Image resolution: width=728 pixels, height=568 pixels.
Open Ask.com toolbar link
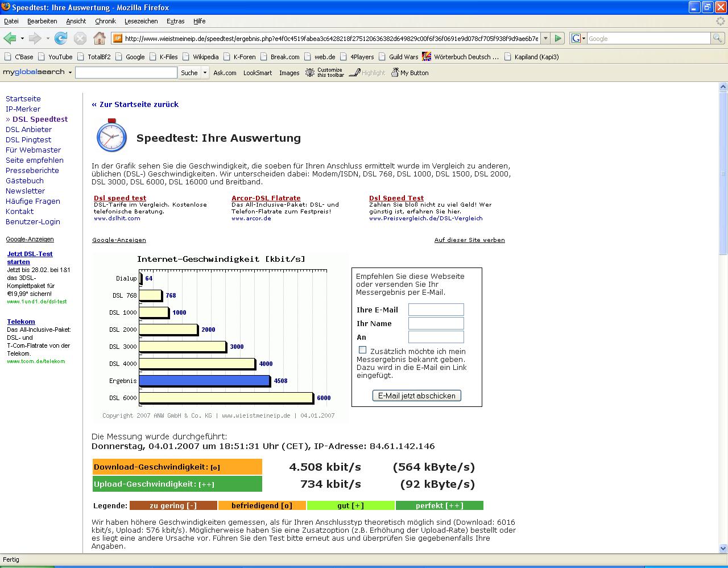coord(225,73)
